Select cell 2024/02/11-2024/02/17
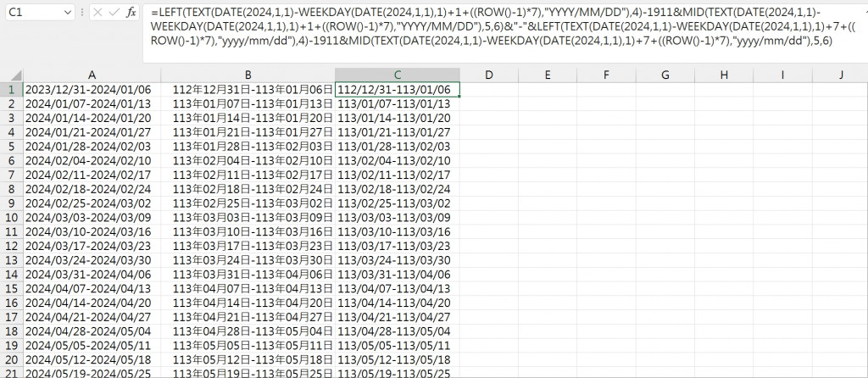This screenshot has height=378, width=868. [92, 175]
